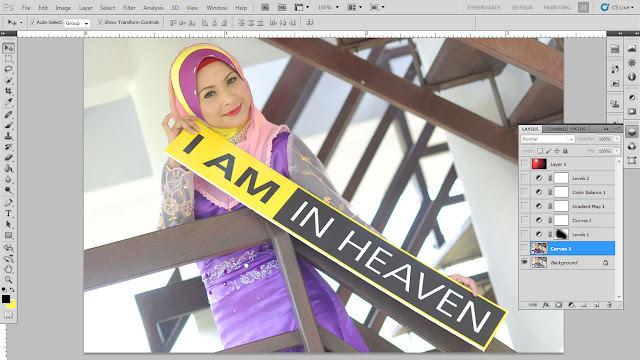Switch to the Channels tab
The image size is (640, 360).
556,129
